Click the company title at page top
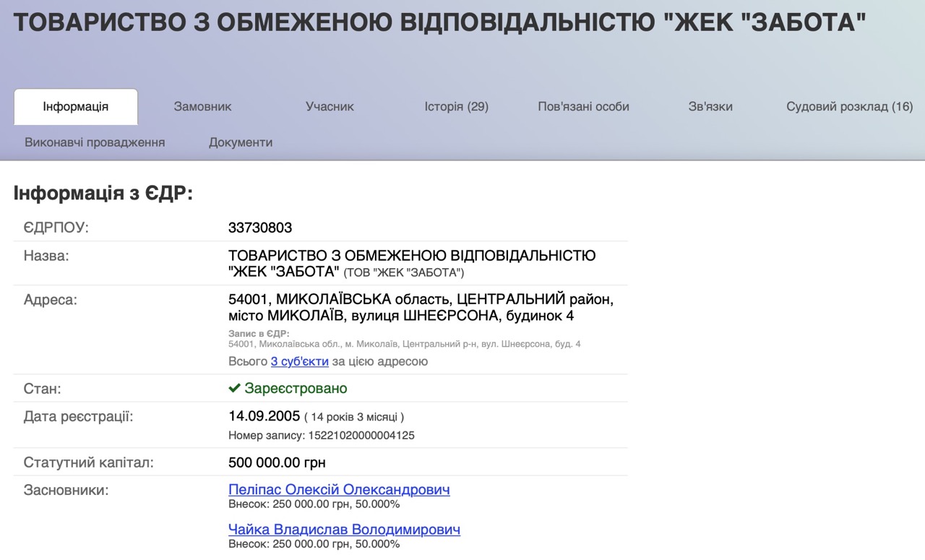The width and height of the screenshot is (925, 560). [439, 23]
